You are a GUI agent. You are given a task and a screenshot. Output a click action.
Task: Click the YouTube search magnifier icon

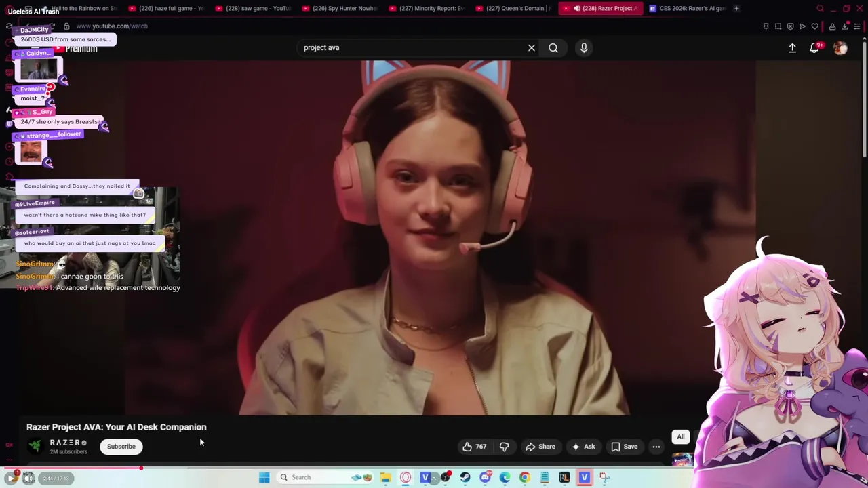coord(553,47)
